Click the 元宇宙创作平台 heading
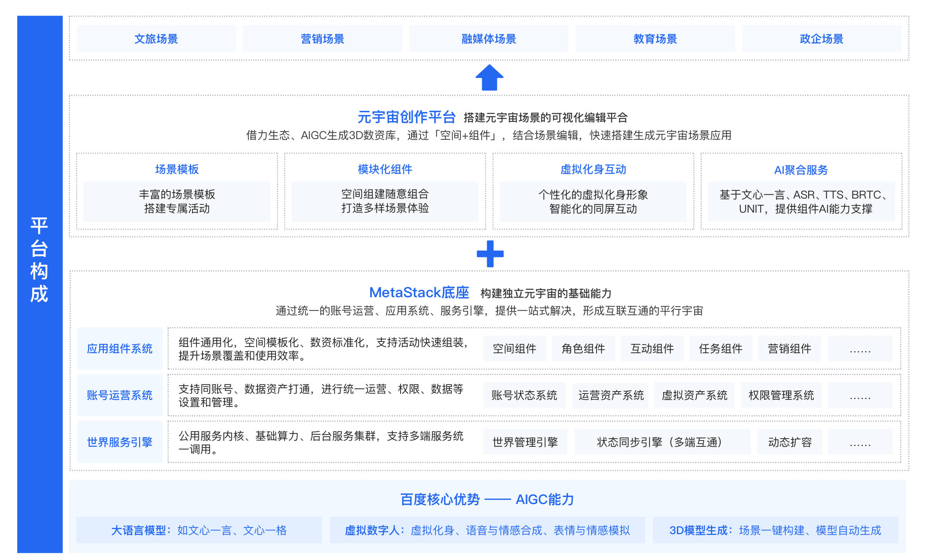This screenshot has width=925, height=560. click(406, 117)
